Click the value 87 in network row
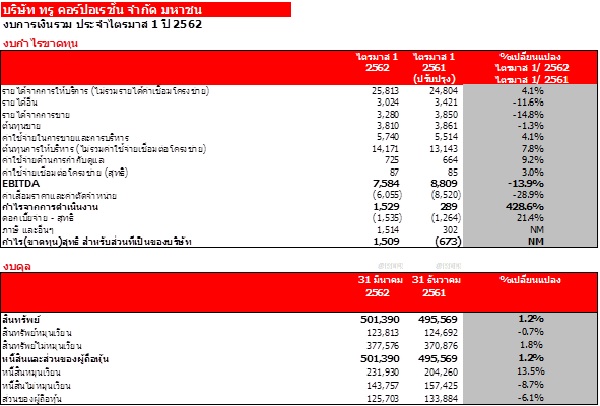The width and height of the screenshot is (600, 406). click(394, 172)
